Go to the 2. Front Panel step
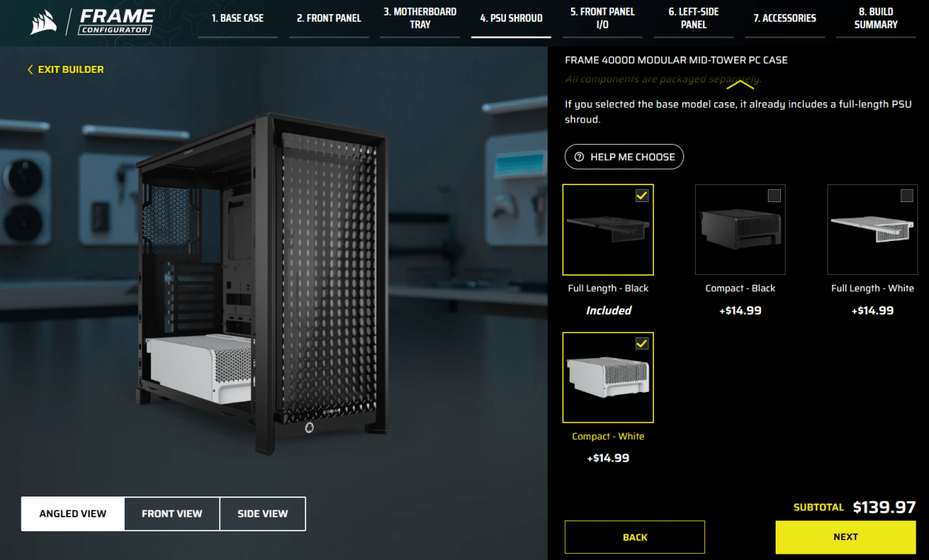This screenshot has width=929, height=560. (329, 19)
